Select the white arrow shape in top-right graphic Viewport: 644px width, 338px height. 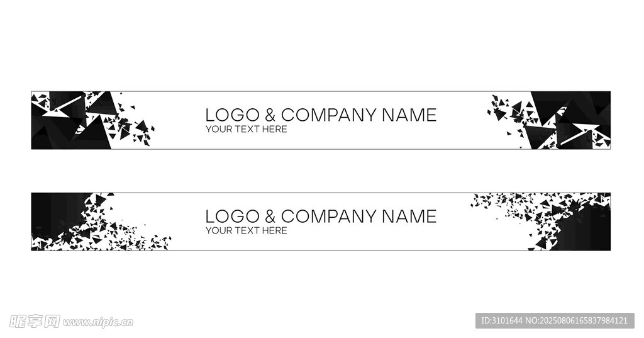(x=582, y=133)
